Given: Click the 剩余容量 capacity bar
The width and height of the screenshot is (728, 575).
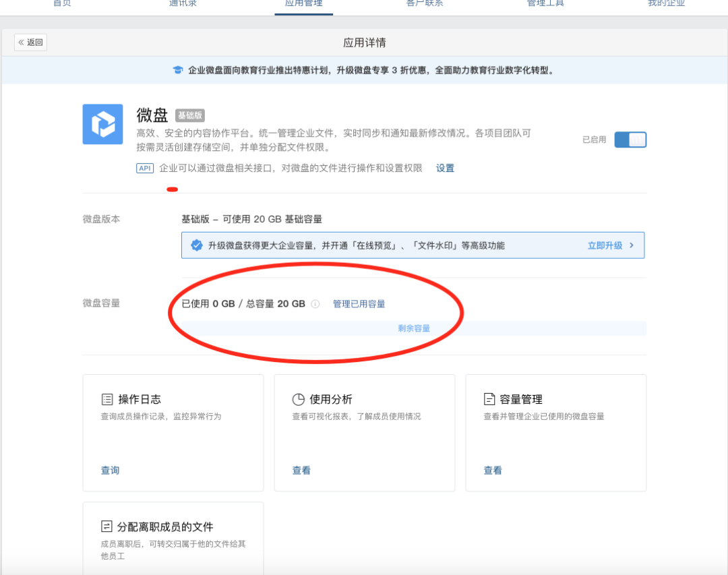Looking at the screenshot, I should point(414,328).
